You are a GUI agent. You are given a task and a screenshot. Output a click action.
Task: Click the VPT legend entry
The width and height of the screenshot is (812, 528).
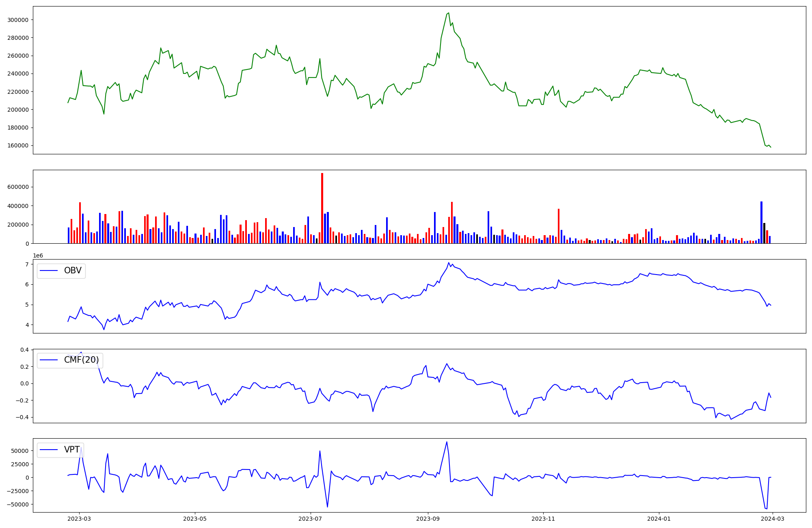point(72,450)
